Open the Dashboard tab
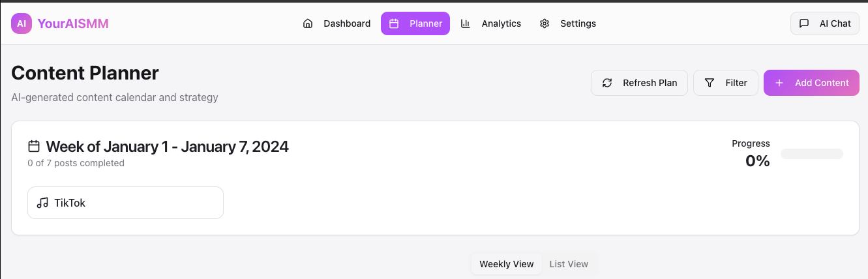Screen dimensions: 868x279 point(337,23)
